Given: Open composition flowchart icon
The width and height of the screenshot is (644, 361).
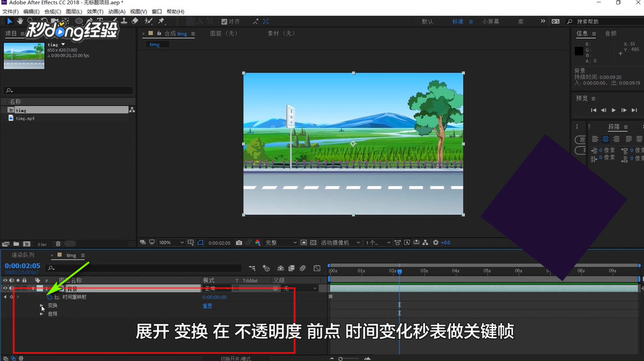Looking at the screenshot, I should point(425,243).
